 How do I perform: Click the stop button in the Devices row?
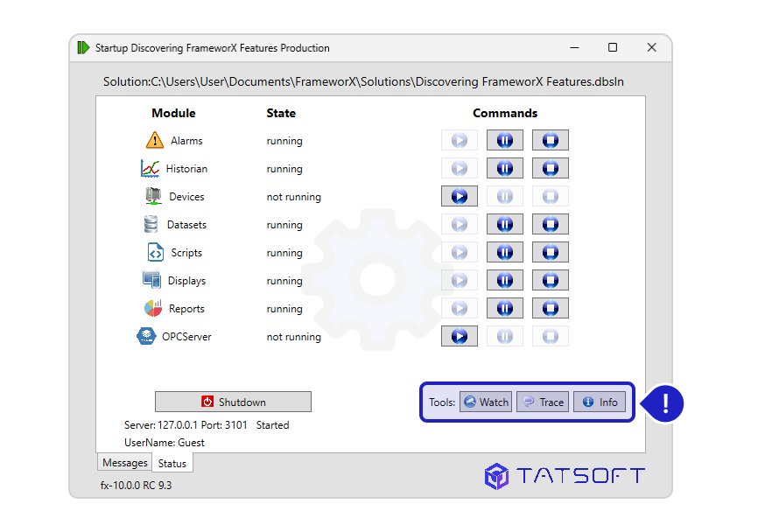click(551, 197)
